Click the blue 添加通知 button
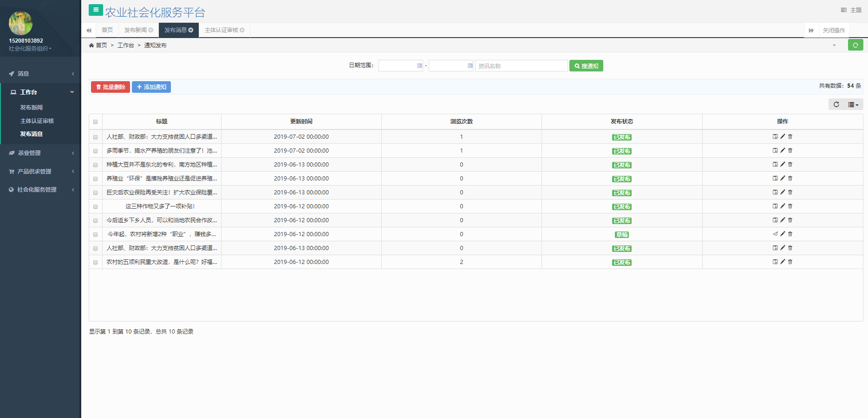This screenshot has width=868, height=418. (x=151, y=87)
